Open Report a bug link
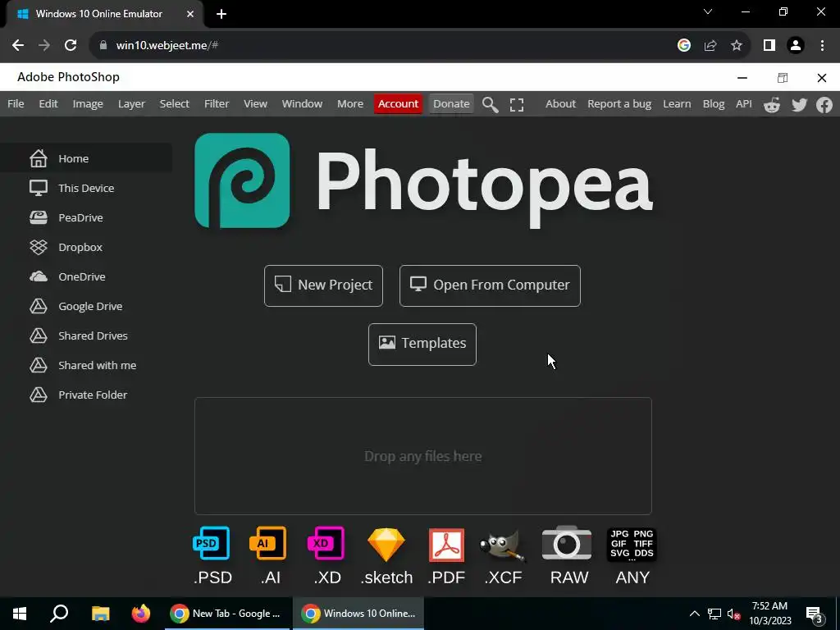840x630 pixels. click(619, 104)
